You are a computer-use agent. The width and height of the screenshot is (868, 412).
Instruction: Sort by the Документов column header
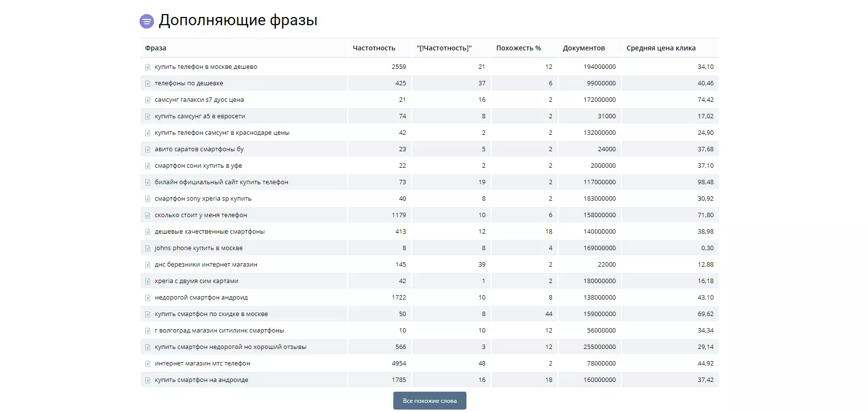click(x=584, y=48)
